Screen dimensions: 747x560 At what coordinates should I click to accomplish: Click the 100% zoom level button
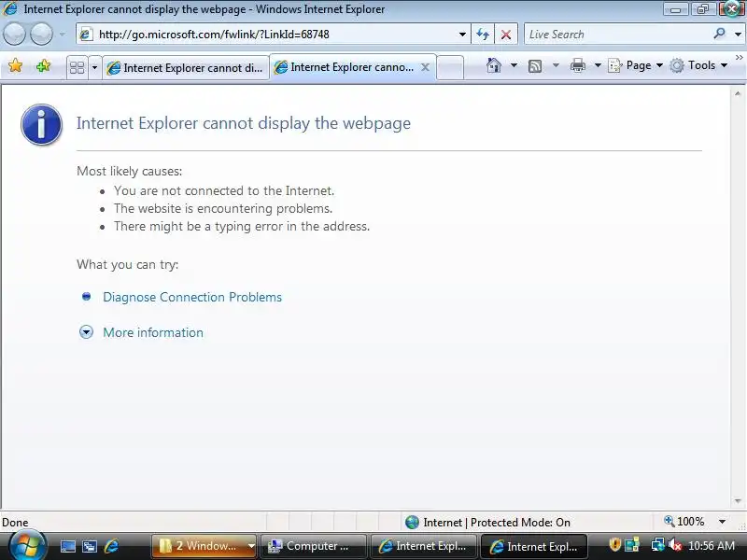click(x=684, y=522)
